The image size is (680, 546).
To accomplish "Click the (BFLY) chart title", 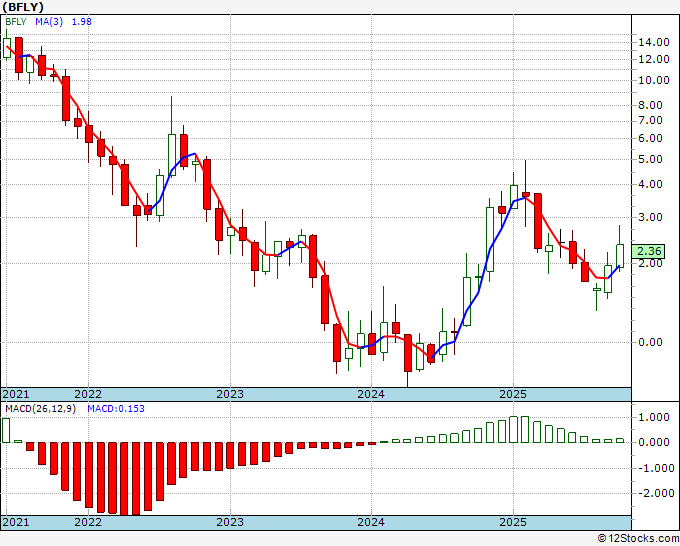I will 23,7.
